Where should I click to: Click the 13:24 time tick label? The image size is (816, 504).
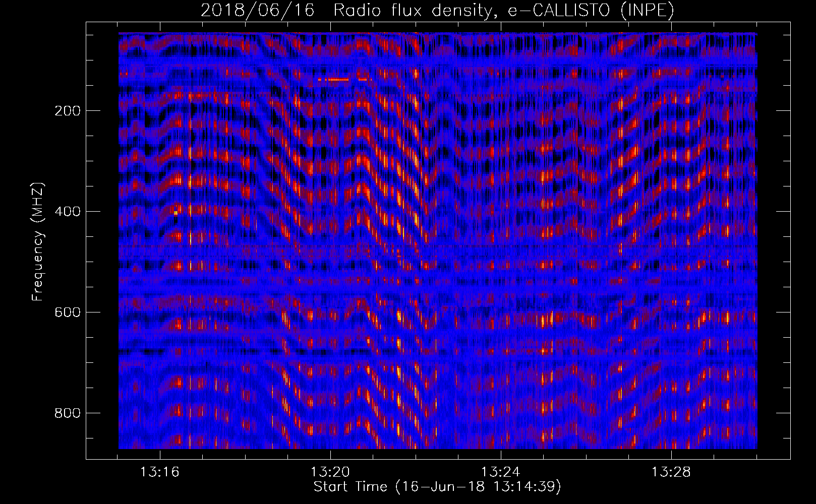(501, 472)
